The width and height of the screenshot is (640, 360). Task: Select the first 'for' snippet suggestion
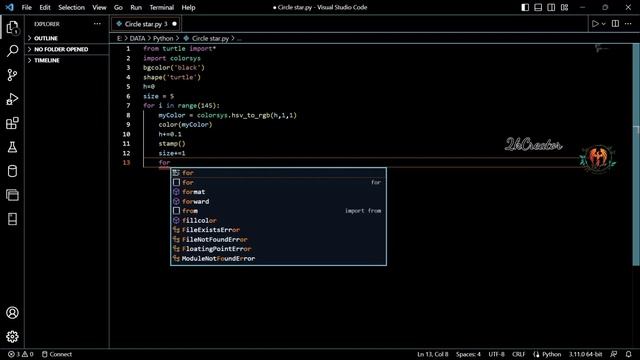click(x=278, y=173)
